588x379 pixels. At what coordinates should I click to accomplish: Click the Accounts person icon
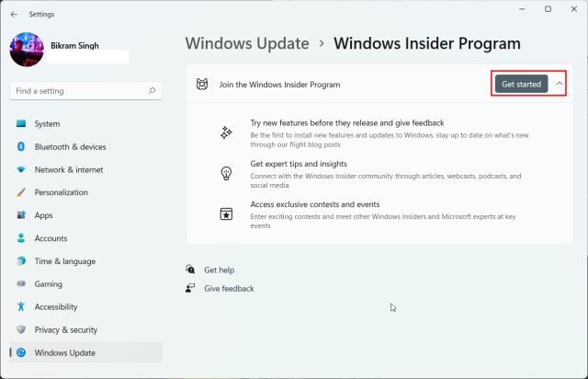pyautogui.click(x=21, y=238)
